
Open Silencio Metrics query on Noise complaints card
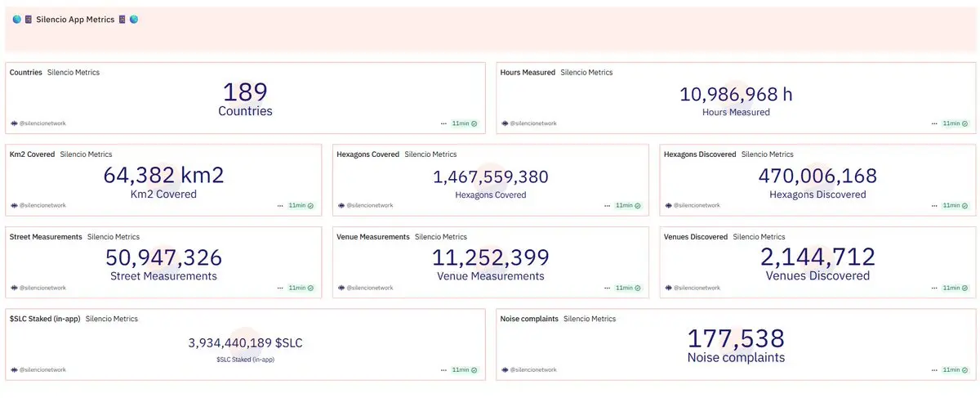590,319
